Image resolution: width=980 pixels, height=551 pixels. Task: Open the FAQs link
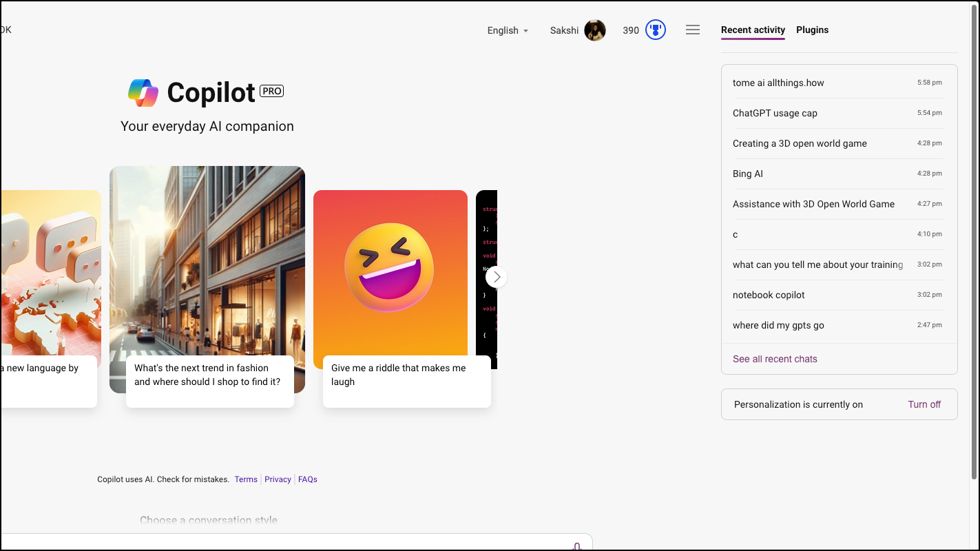coord(308,479)
